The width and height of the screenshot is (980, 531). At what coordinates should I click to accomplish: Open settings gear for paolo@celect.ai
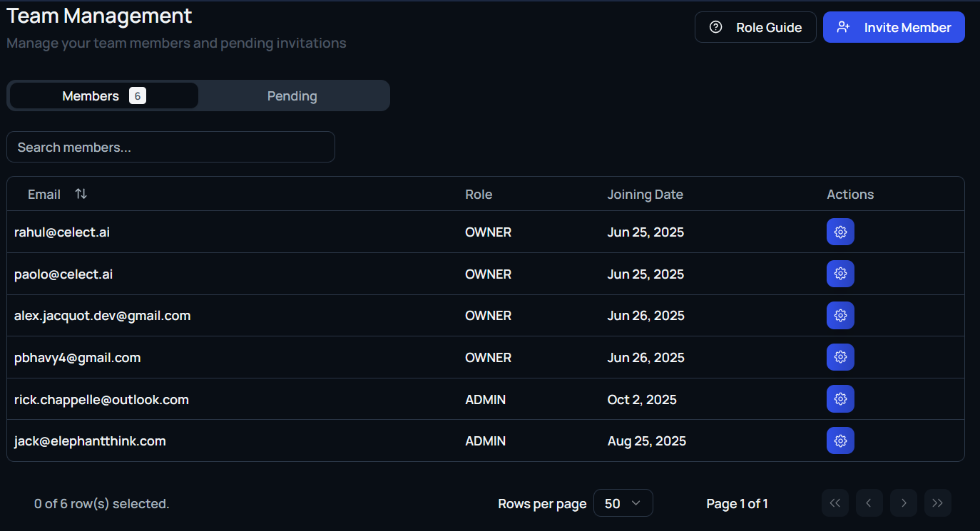pyautogui.click(x=840, y=274)
